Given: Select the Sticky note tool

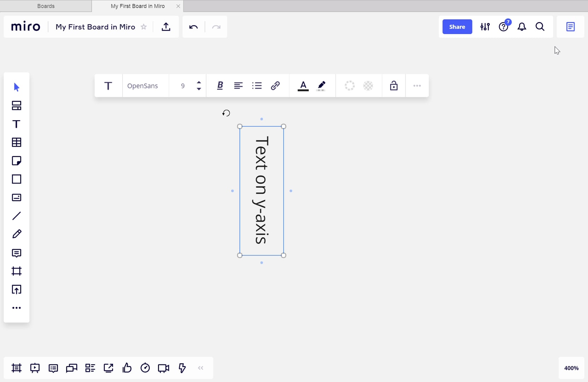Looking at the screenshot, I should tap(16, 161).
